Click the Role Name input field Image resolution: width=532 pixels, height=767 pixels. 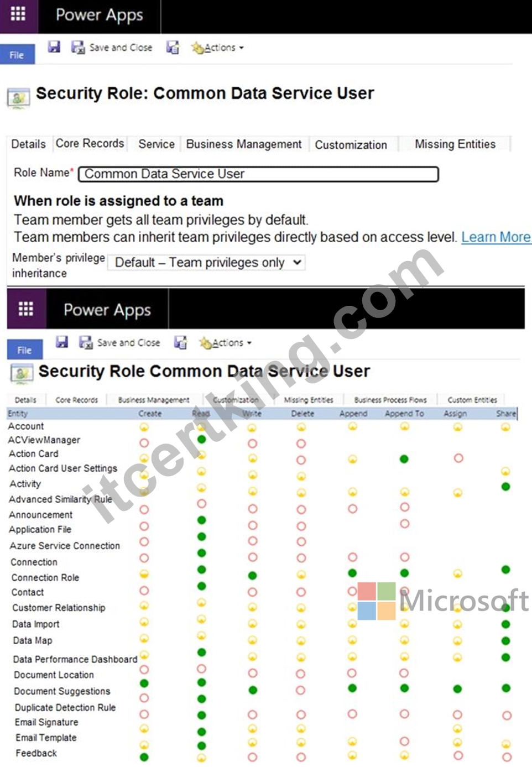pyautogui.click(x=258, y=174)
